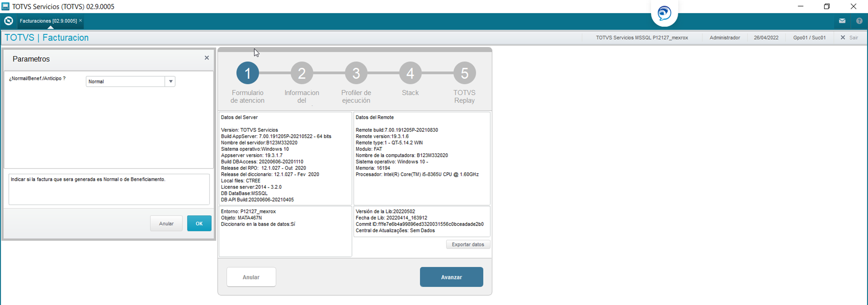
Task: Confirm parameters with the OK button
Action: [x=199, y=223]
